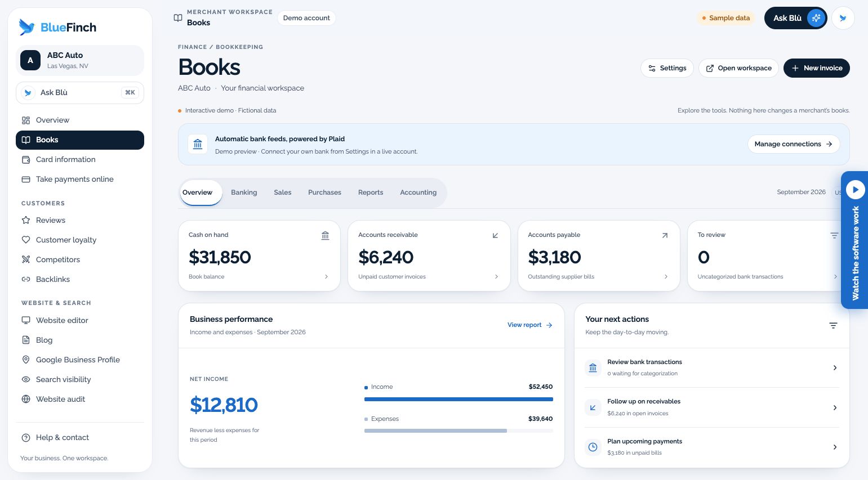Expand the Follow up on receivables chevron
868x480 pixels.
pyautogui.click(x=835, y=407)
